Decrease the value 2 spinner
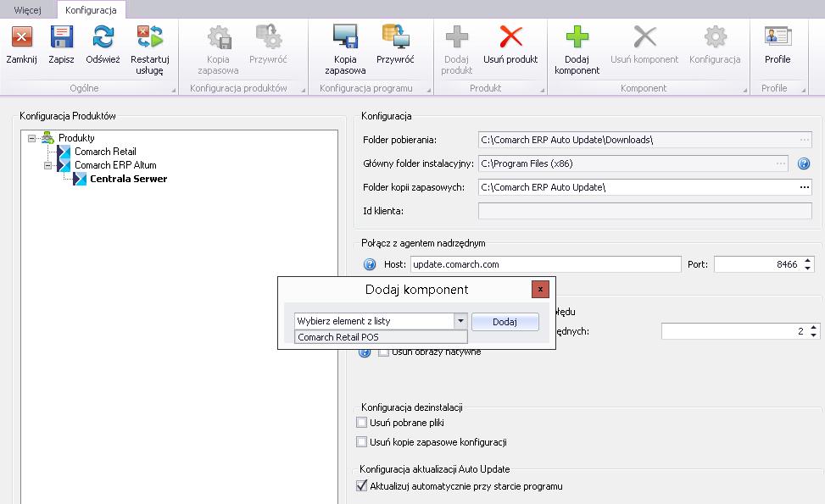The image size is (825, 504). [x=813, y=335]
